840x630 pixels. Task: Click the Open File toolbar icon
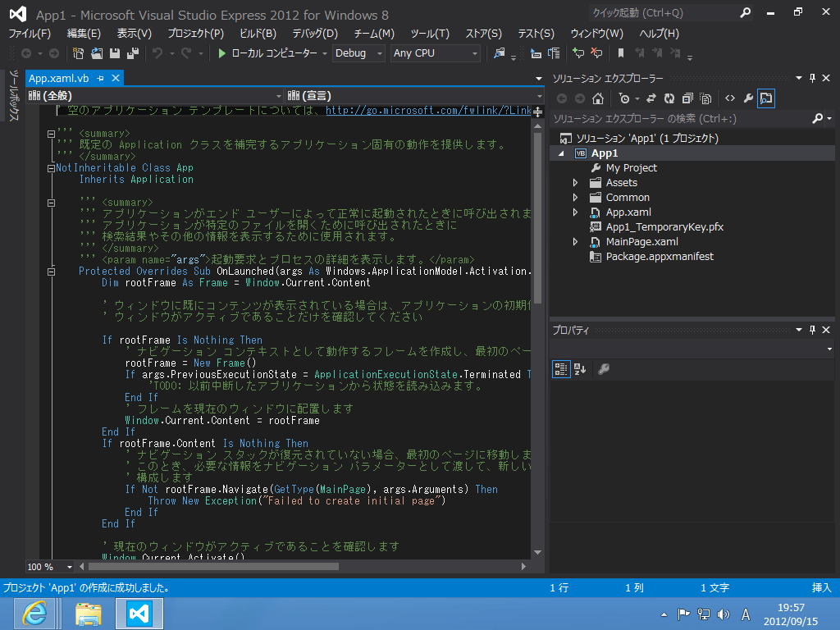click(x=97, y=53)
